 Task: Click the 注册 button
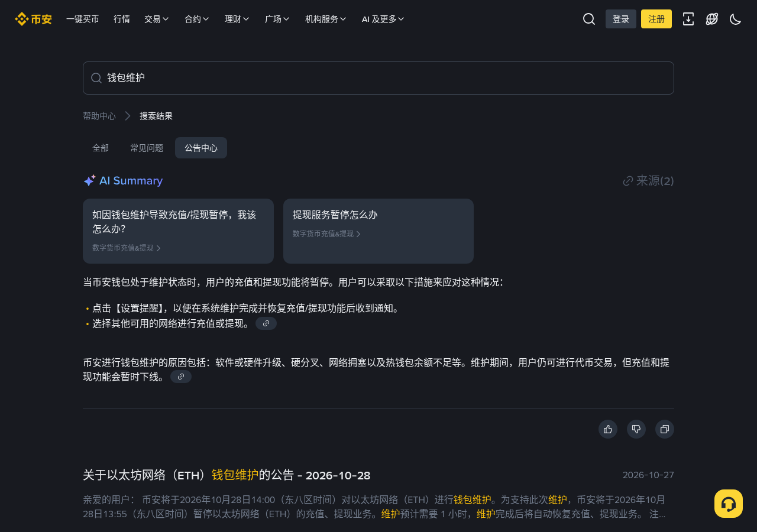click(x=656, y=19)
